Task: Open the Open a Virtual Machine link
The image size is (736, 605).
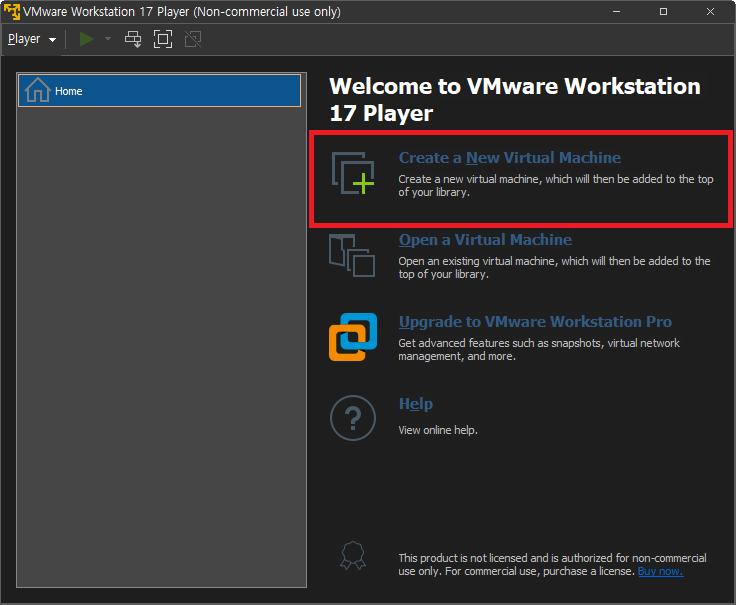Action: click(x=485, y=240)
